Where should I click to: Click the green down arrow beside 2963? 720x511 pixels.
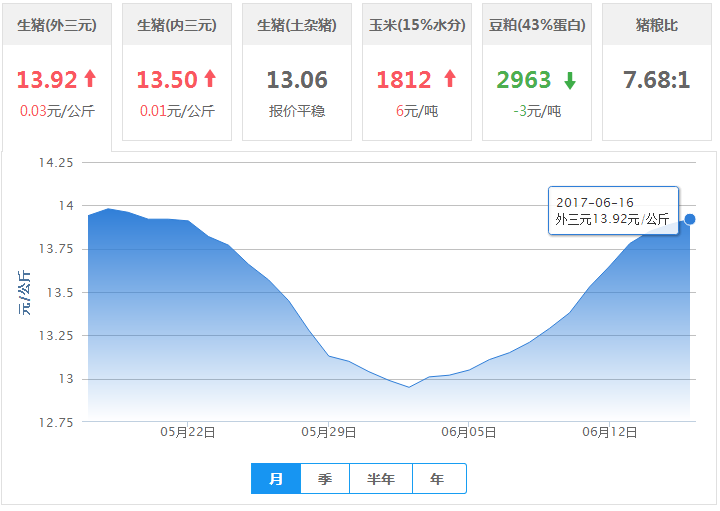(569, 80)
